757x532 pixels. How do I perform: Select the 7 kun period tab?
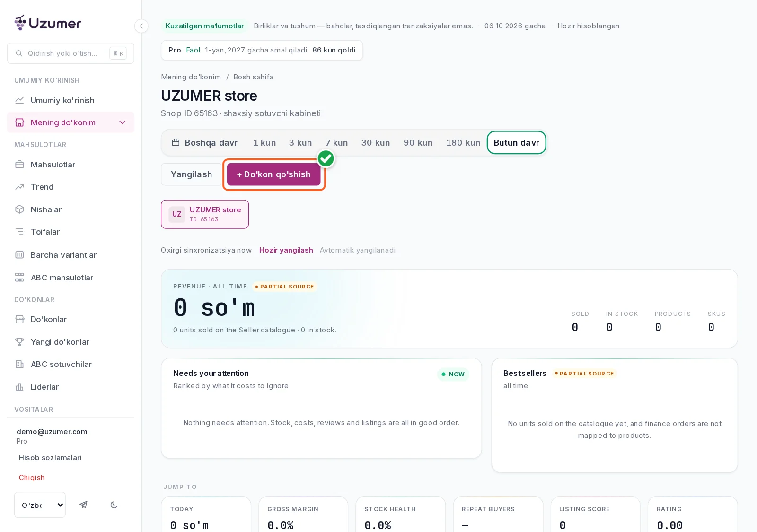click(x=337, y=143)
